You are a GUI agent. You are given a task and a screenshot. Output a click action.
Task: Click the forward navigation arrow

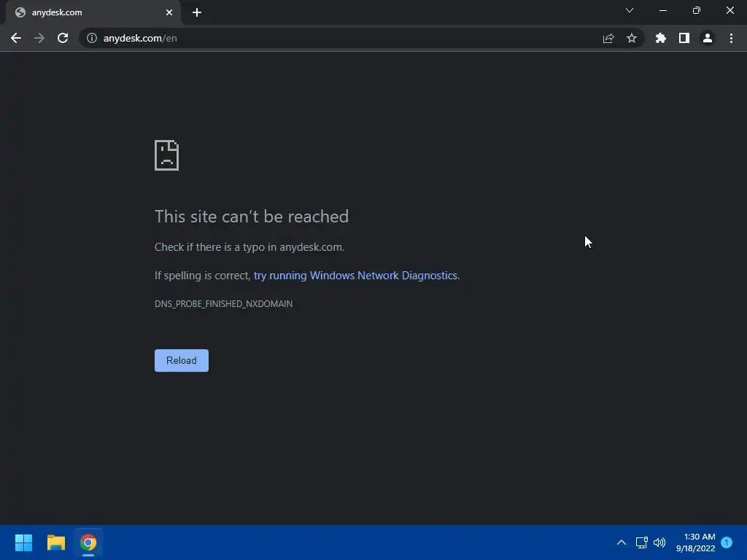point(39,38)
